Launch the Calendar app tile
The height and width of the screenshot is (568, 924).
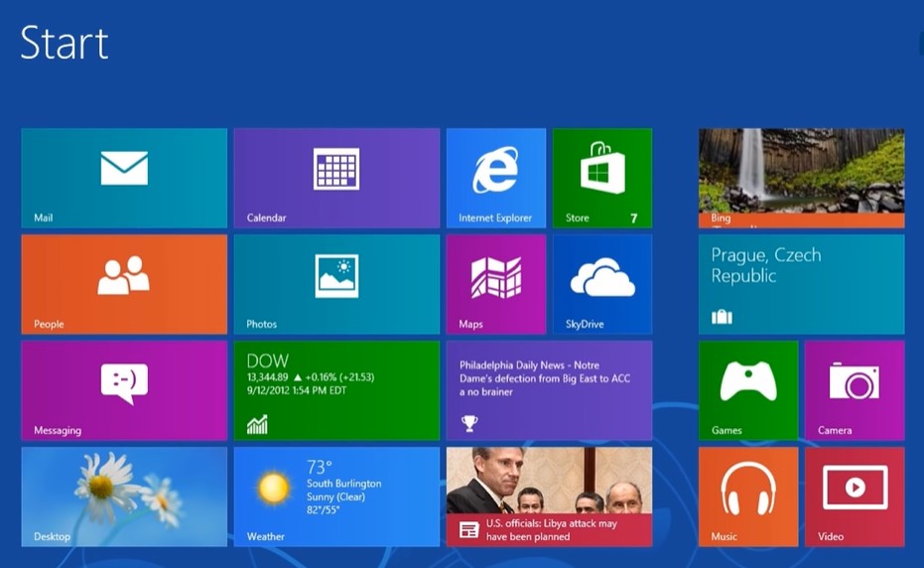point(336,178)
